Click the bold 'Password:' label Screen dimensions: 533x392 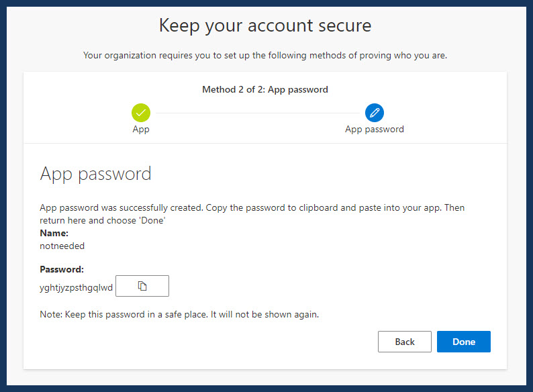point(62,269)
